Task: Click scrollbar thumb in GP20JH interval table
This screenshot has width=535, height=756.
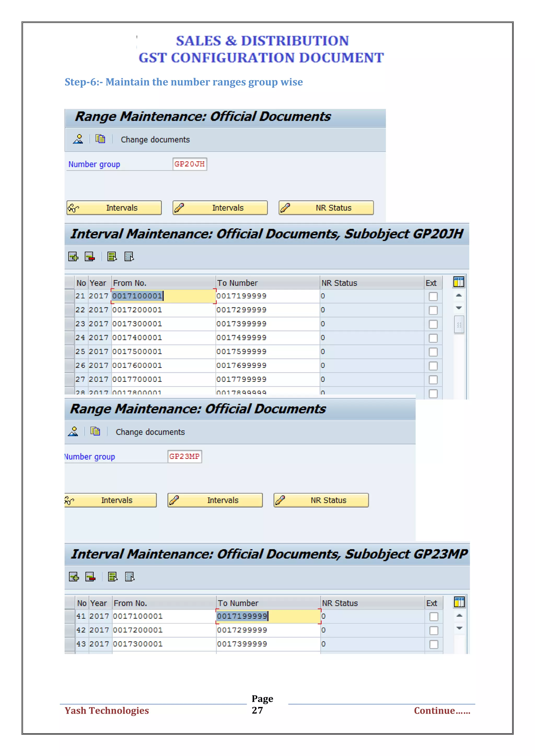Action: pyautogui.click(x=459, y=325)
